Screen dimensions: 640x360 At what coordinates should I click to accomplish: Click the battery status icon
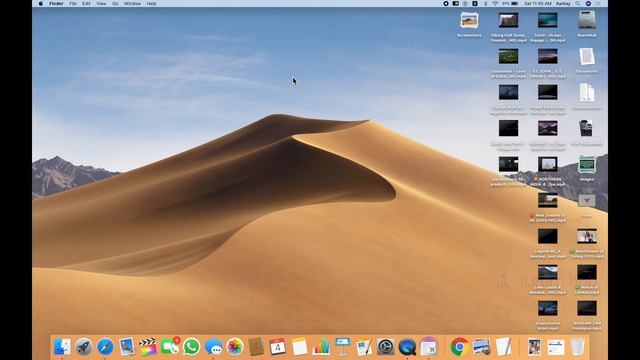[x=515, y=4]
